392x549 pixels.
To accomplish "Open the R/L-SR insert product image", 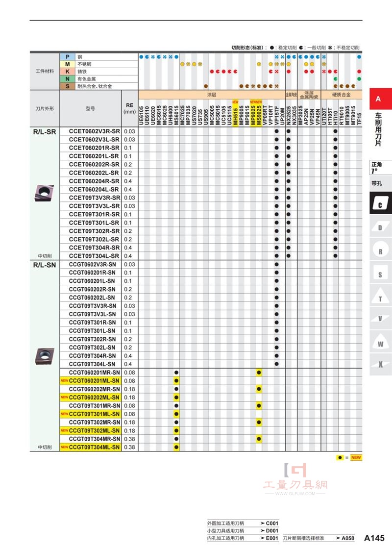I will [45, 193].
